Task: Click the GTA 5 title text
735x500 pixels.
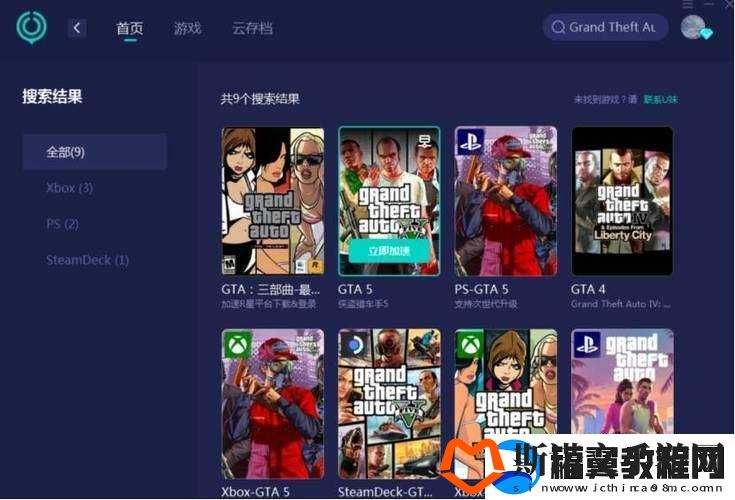Action: (355, 290)
